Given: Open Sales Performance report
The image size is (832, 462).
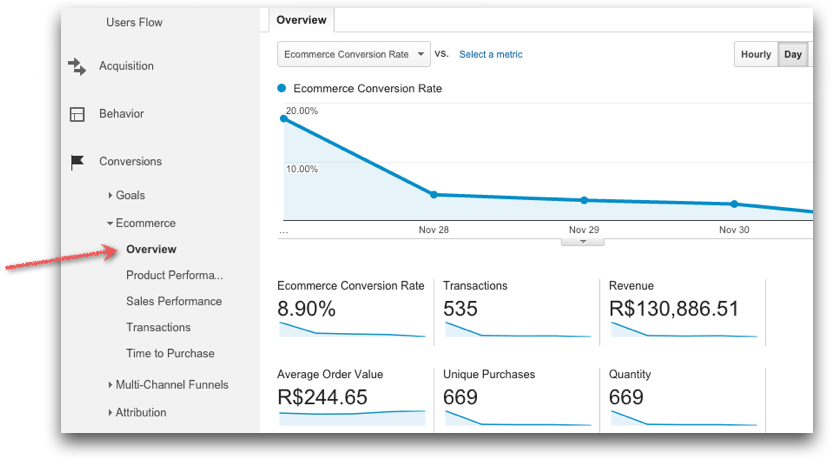Looking at the screenshot, I should (x=174, y=301).
